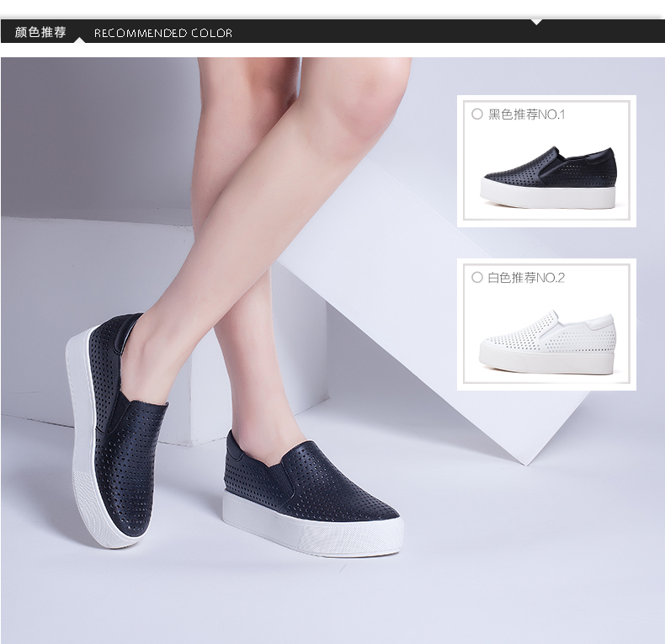Click the RECOMMENDED COLOR heading text
Image resolution: width=665 pixels, height=644 pixels.
(x=163, y=34)
